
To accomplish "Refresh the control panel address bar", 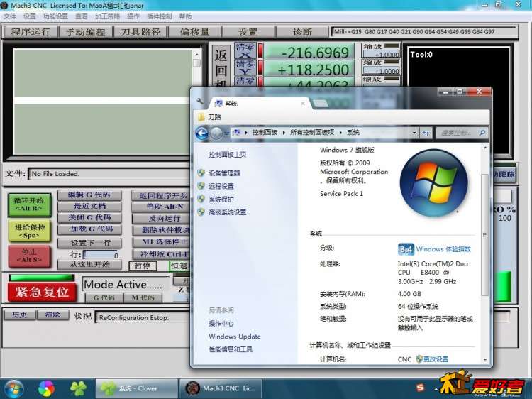I will 426,133.
